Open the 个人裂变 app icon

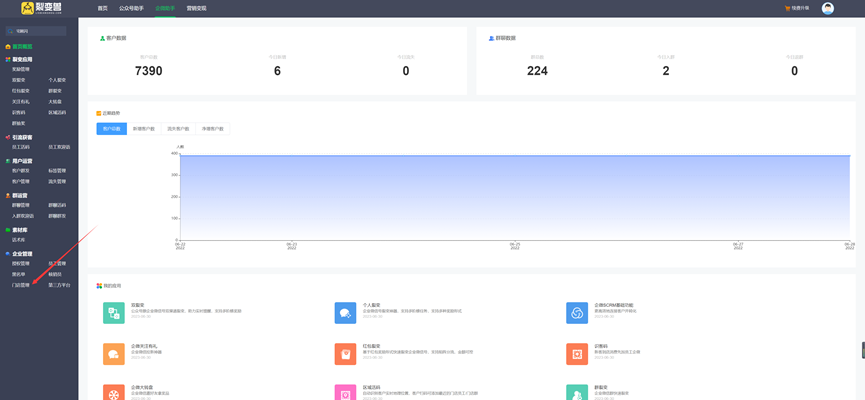tap(345, 313)
